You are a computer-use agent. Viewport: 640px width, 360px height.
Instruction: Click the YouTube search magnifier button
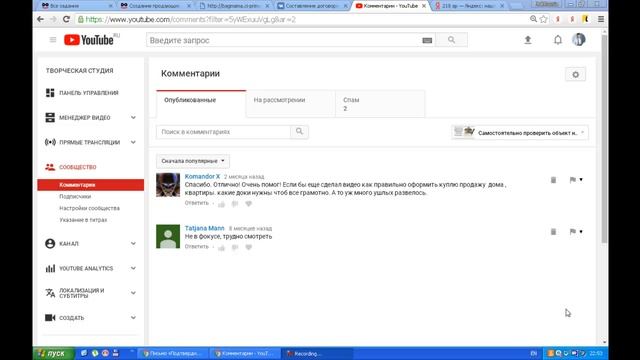click(x=451, y=40)
